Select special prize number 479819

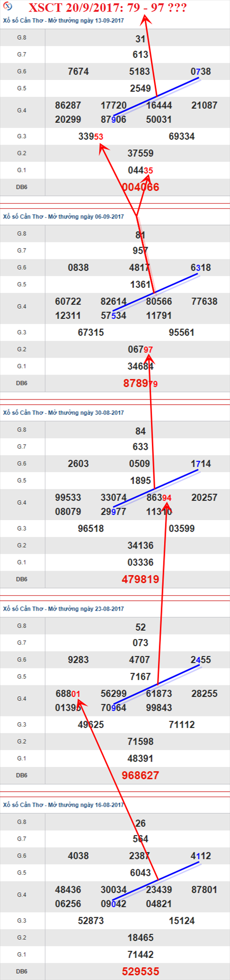(x=140, y=579)
